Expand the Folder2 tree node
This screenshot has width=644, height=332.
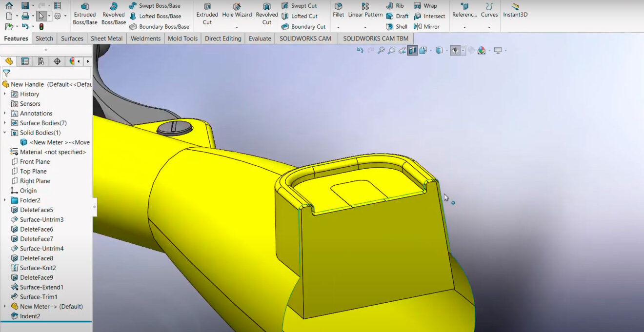(x=5, y=200)
